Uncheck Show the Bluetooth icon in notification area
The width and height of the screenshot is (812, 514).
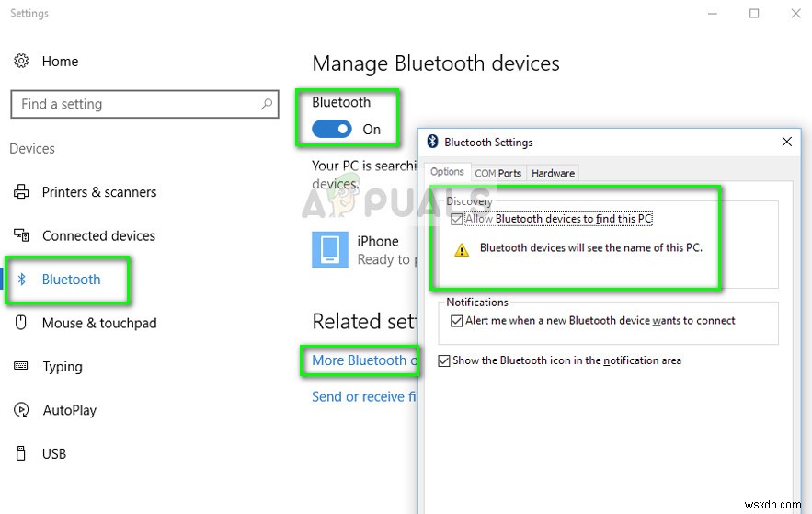pyautogui.click(x=444, y=360)
